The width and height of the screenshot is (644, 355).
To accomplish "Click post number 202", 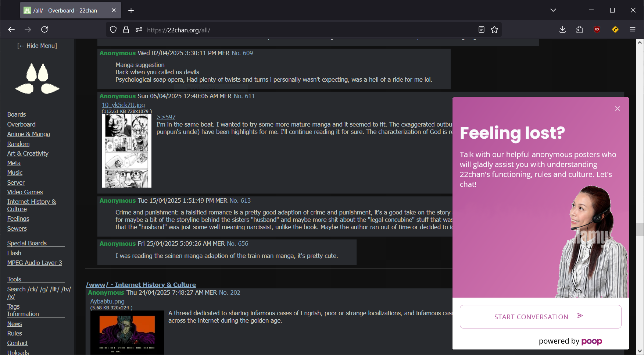I will [x=235, y=292].
